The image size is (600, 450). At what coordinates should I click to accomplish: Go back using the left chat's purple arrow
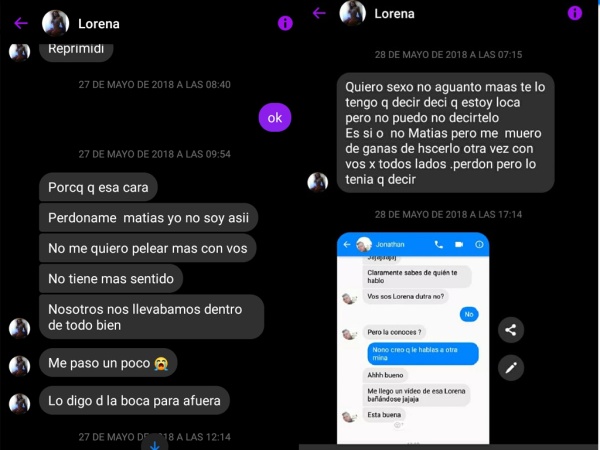pos(21,23)
